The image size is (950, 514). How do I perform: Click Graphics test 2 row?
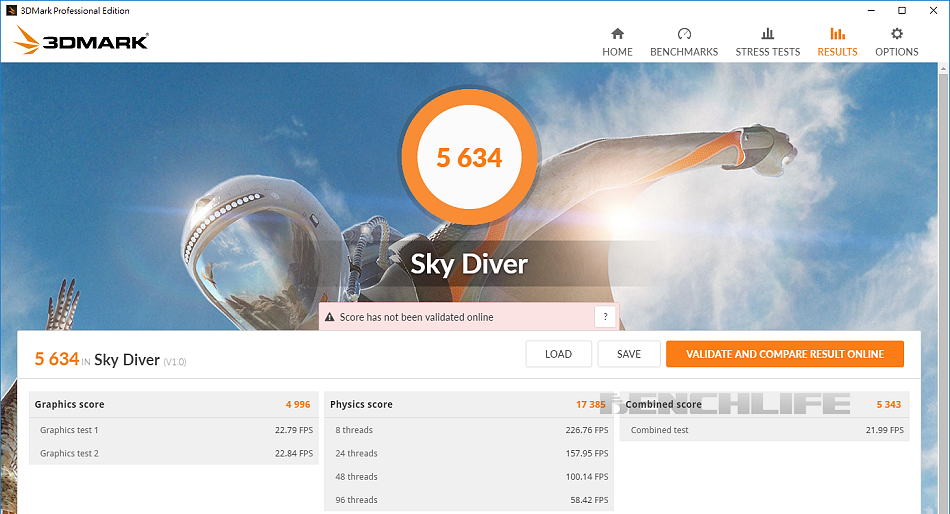click(173, 453)
